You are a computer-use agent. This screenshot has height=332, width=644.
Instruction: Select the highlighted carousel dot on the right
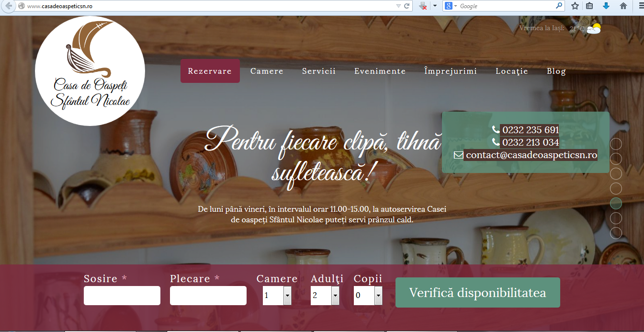(x=616, y=203)
